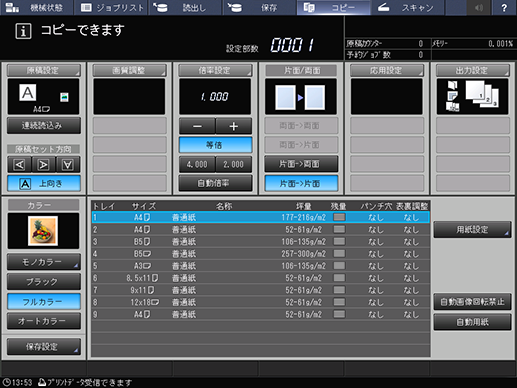
Task: Click the help question mark icon
Action: (x=504, y=7)
